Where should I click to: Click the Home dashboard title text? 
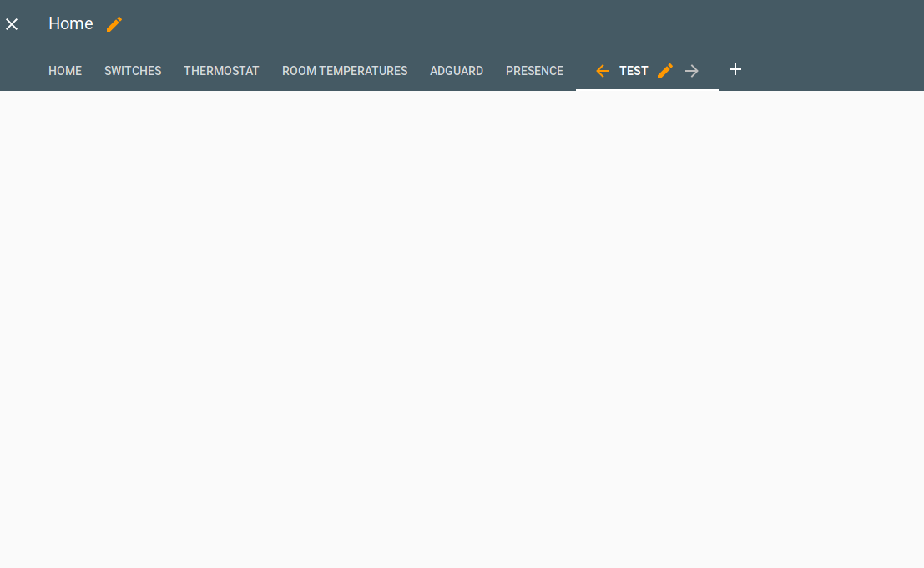pyautogui.click(x=71, y=23)
